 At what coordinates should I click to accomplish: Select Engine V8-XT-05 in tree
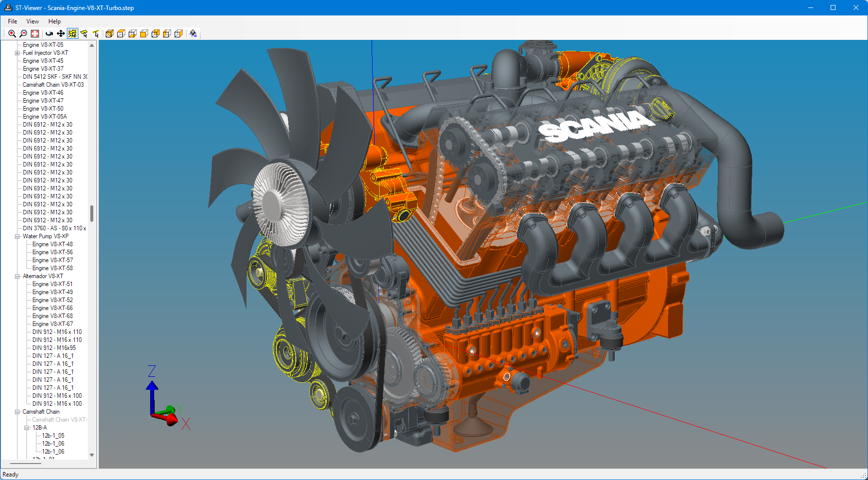coord(43,45)
